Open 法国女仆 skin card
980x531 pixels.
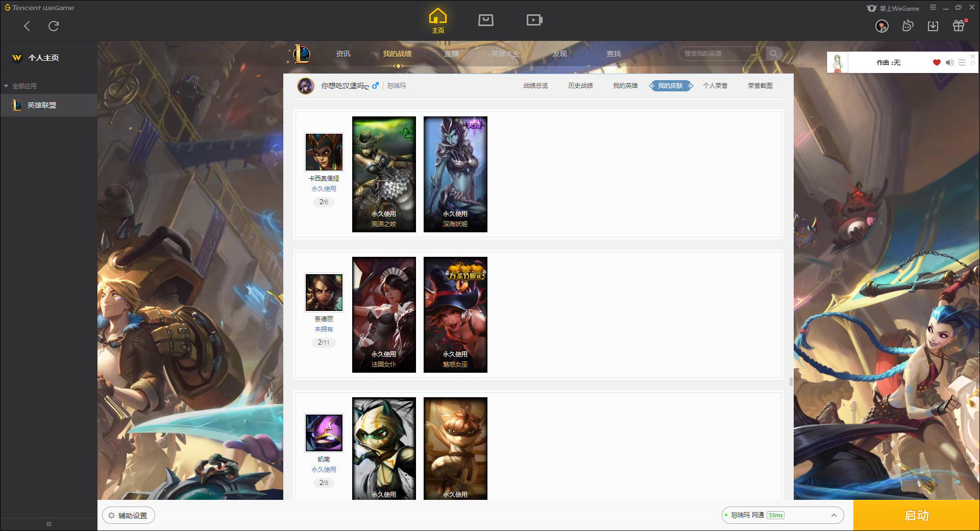(x=384, y=315)
